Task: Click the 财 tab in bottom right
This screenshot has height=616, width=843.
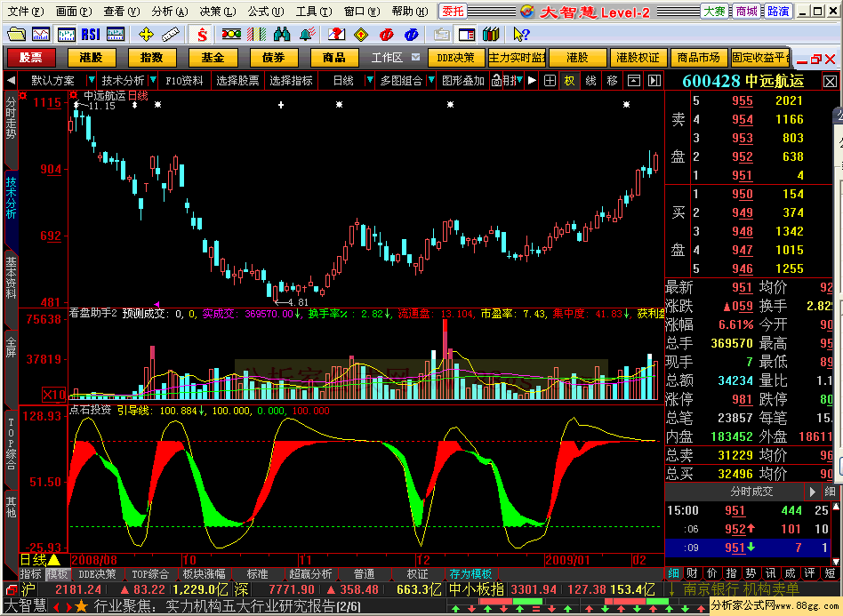Action: [693, 573]
